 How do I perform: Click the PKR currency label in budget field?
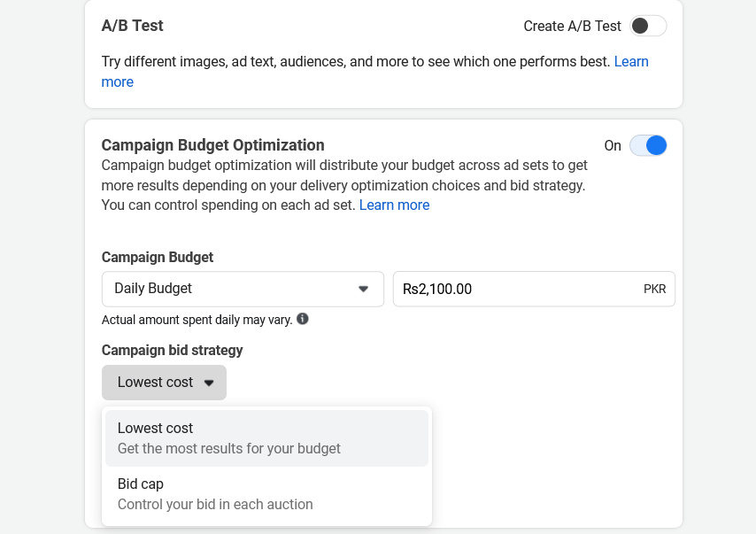coord(654,289)
